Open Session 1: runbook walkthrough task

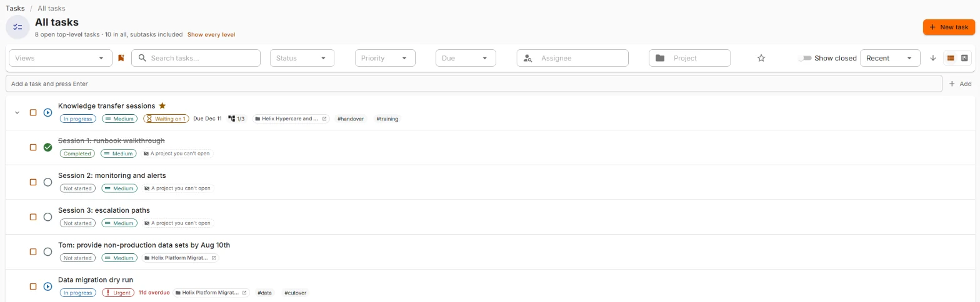tap(111, 140)
